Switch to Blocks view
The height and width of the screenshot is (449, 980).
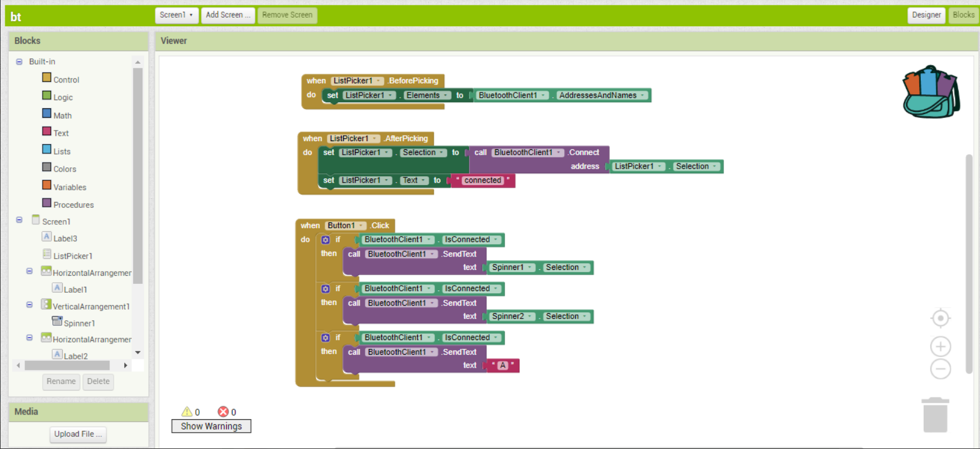tap(963, 15)
